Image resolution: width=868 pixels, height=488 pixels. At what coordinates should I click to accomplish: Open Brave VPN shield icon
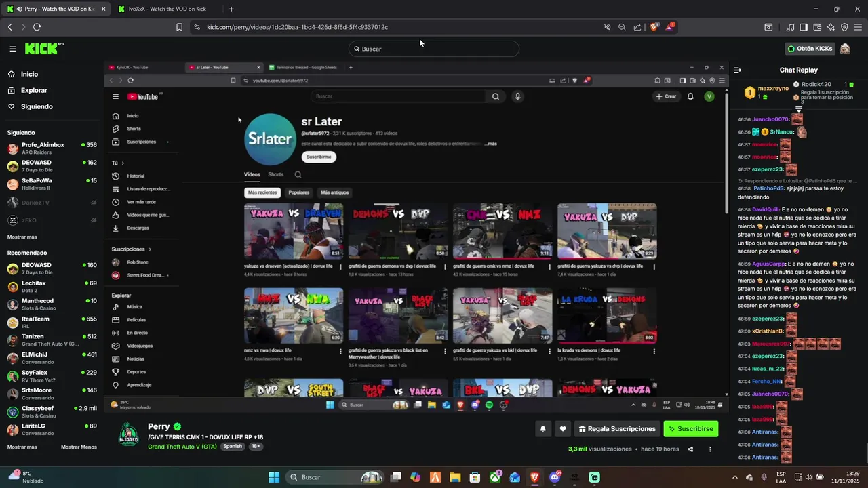[844, 27]
